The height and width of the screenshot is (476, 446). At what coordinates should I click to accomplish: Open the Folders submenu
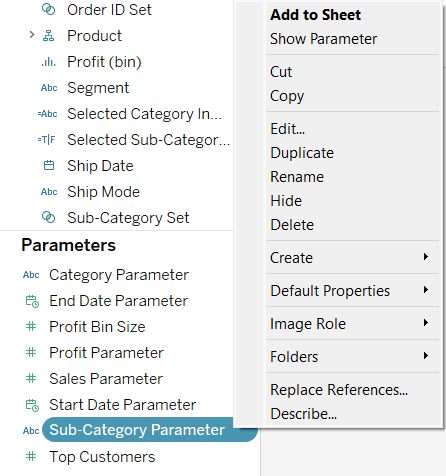click(x=349, y=356)
